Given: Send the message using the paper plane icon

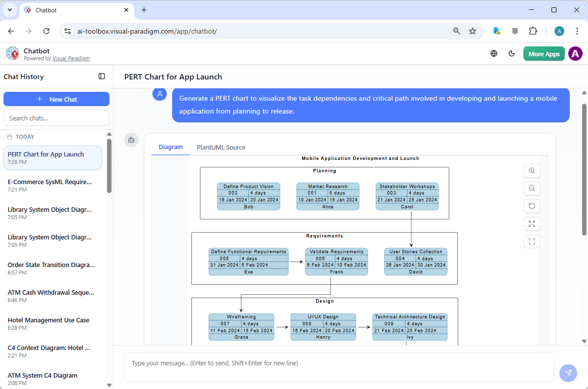Looking at the screenshot, I should coord(568,373).
